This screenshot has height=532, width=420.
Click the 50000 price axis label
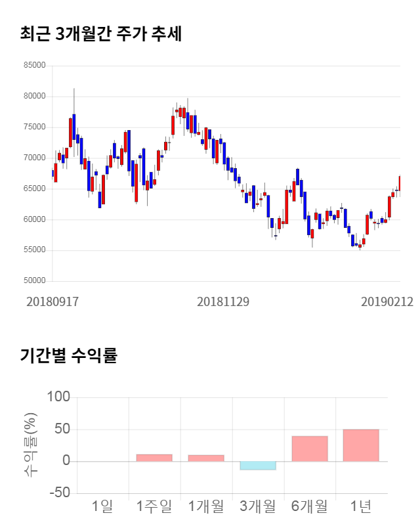(x=34, y=281)
